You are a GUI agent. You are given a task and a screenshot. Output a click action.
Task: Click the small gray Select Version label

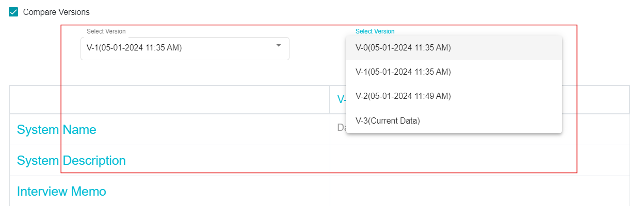click(106, 31)
